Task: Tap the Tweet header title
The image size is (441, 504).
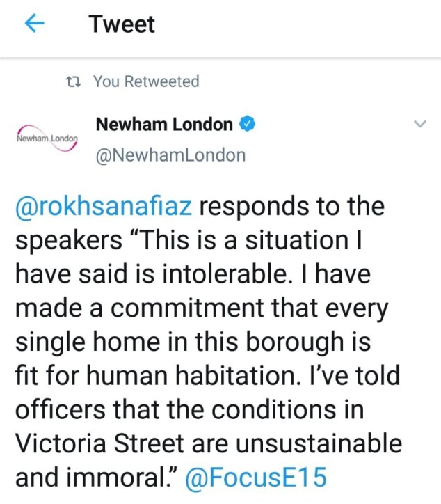Action: pos(122,24)
